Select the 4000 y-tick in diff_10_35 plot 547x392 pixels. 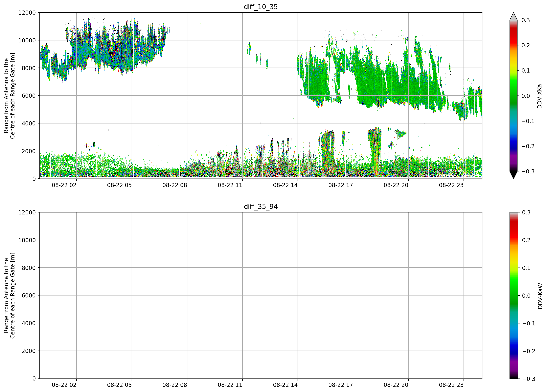point(29,123)
